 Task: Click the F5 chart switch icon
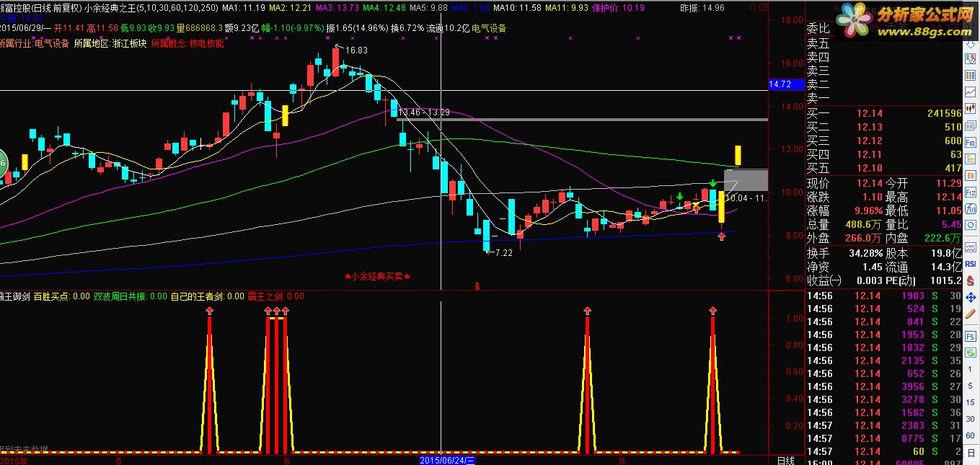coord(971,337)
